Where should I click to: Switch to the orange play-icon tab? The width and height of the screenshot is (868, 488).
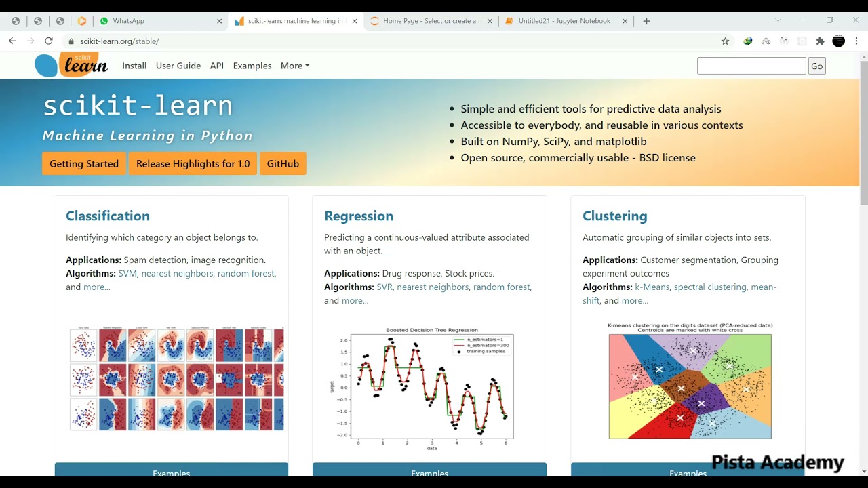[82, 21]
